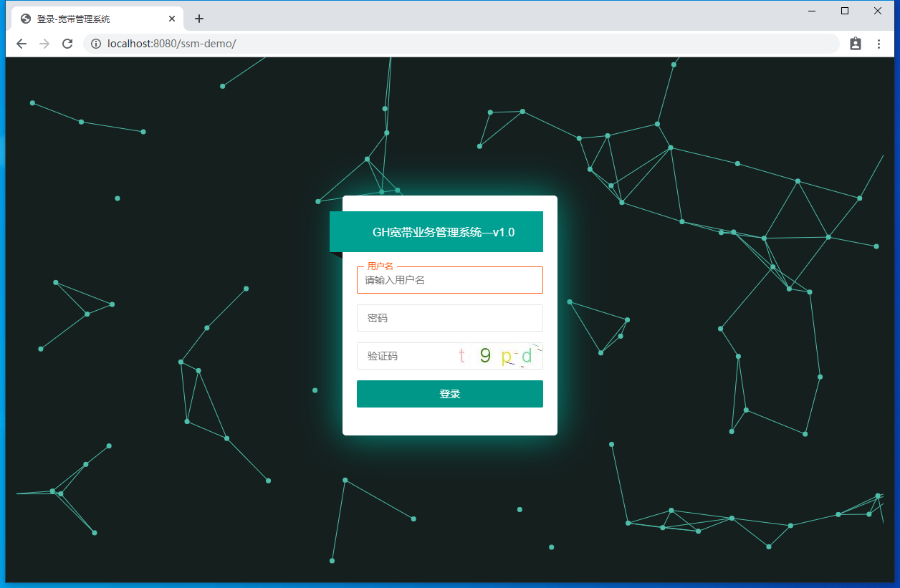Screen dimensions: 900x588
Task: Open a new tab with the plus button
Action: click(x=199, y=19)
